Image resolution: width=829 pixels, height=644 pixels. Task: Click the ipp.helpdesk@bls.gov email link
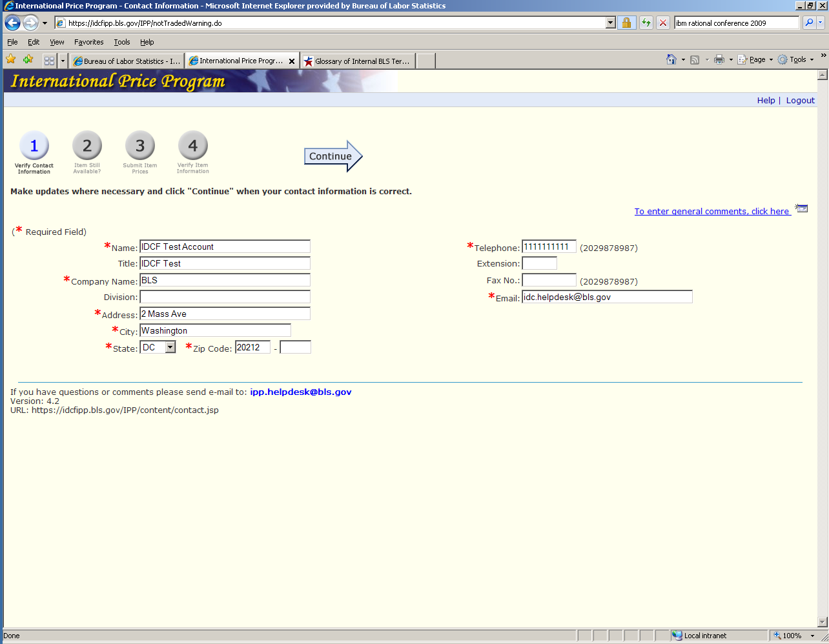300,392
